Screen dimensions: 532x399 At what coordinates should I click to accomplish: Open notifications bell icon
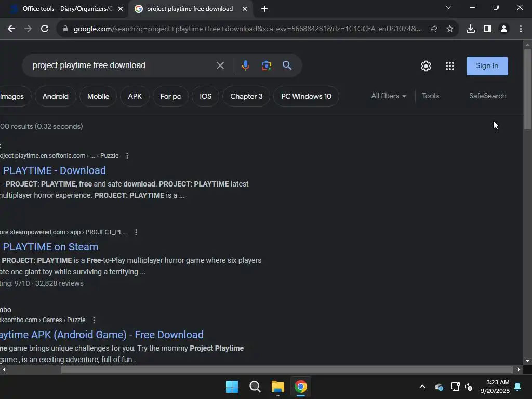tap(518, 387)
